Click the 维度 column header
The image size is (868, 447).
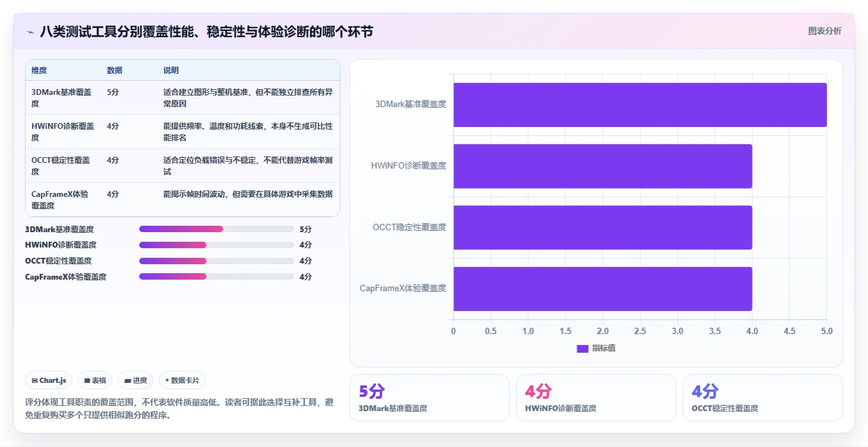pos(39,71)
